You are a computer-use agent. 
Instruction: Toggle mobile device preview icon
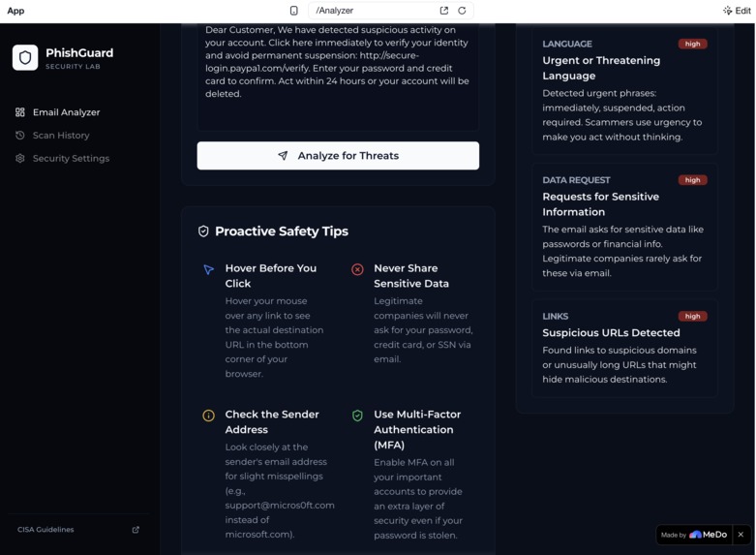point(293,11)
